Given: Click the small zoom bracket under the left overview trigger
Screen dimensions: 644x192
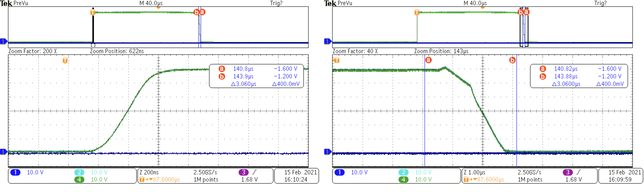Looking at the screenshot, I should coord(93,45).
